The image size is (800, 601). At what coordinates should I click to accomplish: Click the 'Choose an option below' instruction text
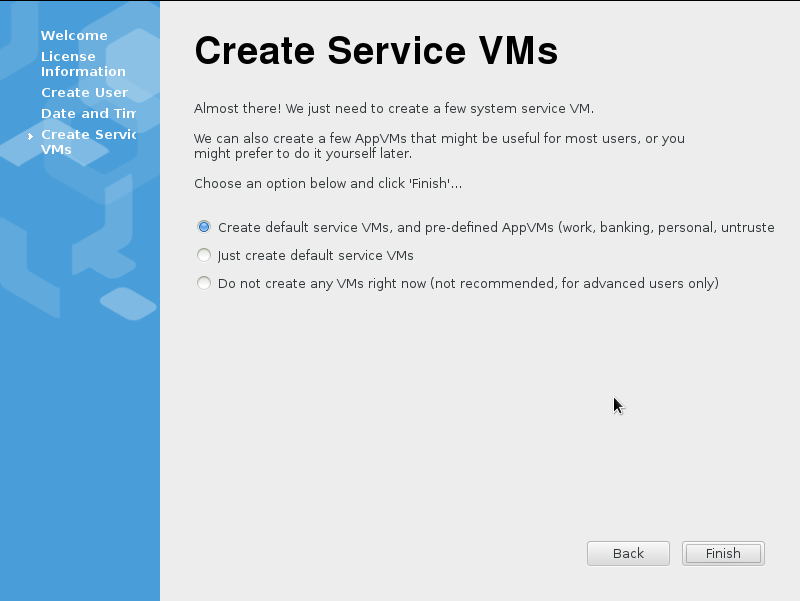click(328, 184)
